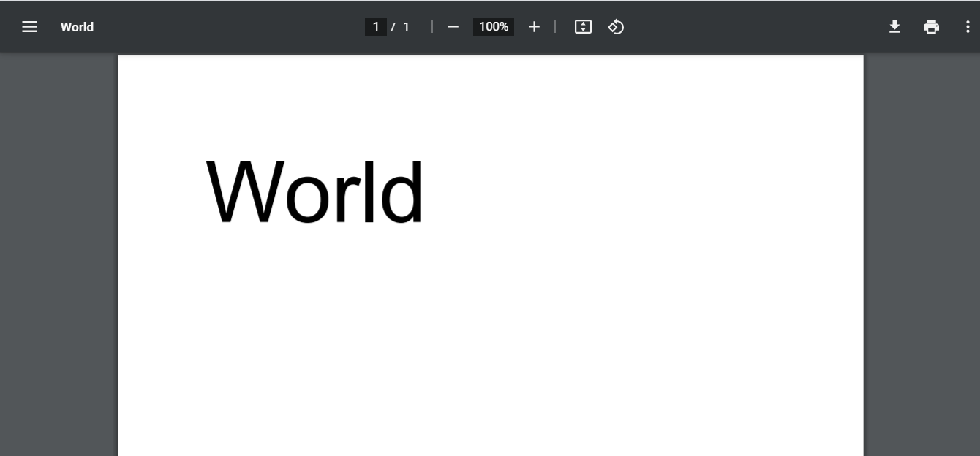Download the PDF file

pos(894,27)
